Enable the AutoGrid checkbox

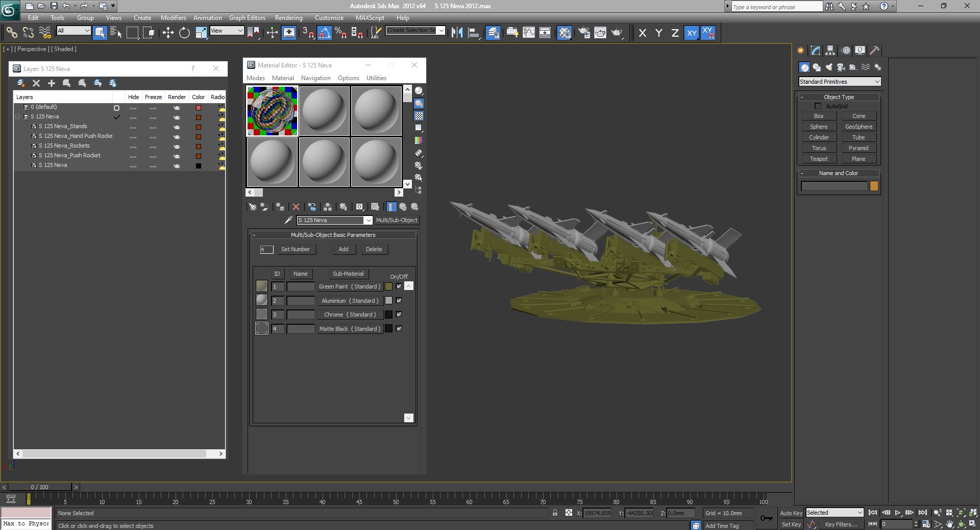[x=818, y=106]
